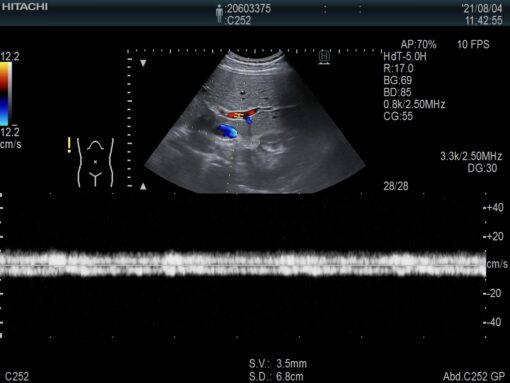The image size is (510, 383).
Task: Click the patient figure icon
Action: (x=219, y=14)
